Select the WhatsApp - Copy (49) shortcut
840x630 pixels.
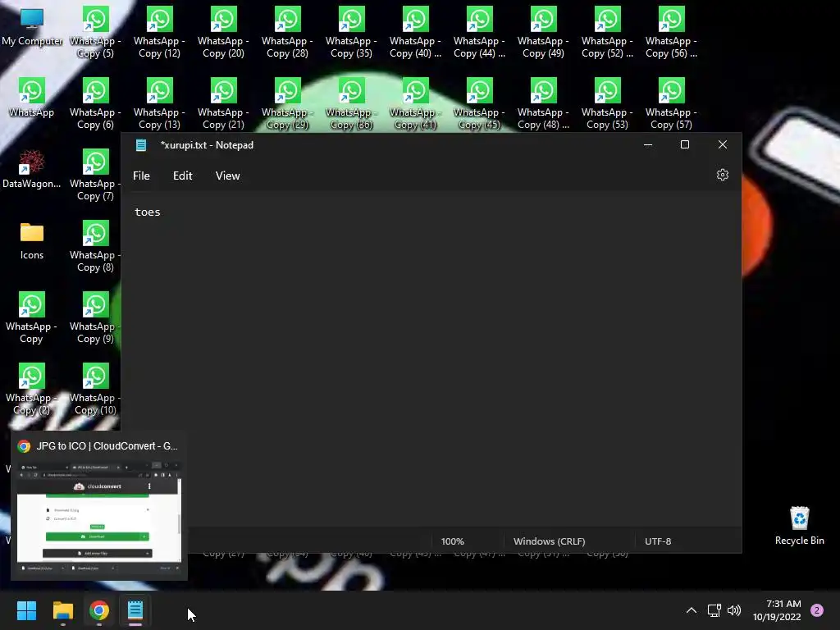click(x=543, y=32)
